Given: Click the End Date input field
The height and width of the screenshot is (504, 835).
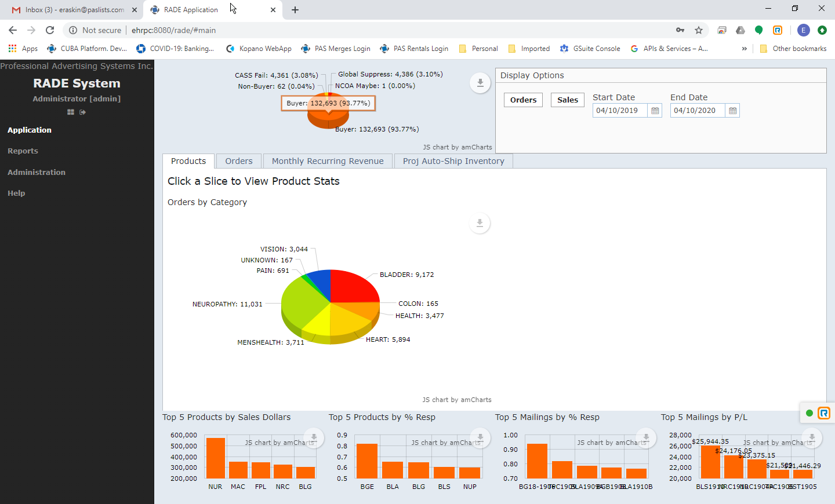Looking at the screenshot, I should 698,111.
